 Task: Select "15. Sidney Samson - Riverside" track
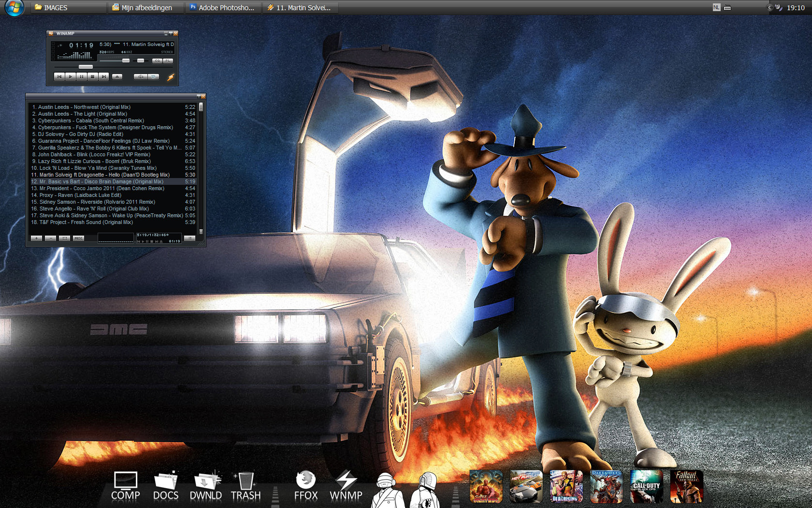point(114,202)
